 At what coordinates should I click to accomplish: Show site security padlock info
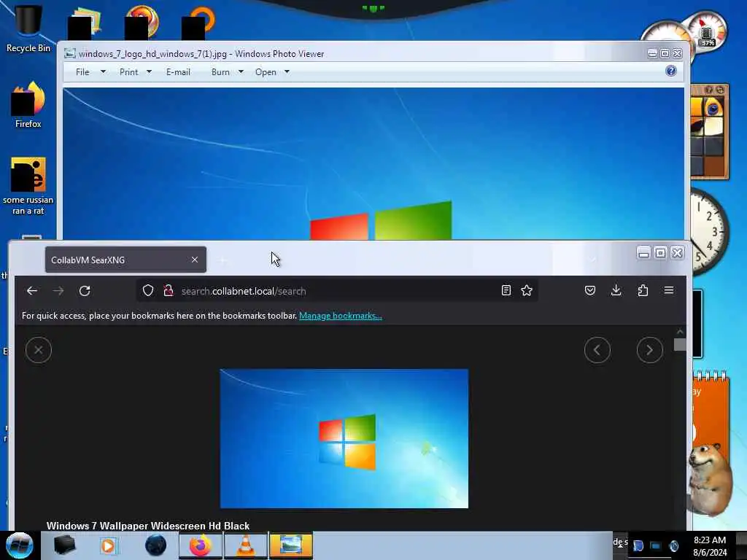click(x=169, y=290)
